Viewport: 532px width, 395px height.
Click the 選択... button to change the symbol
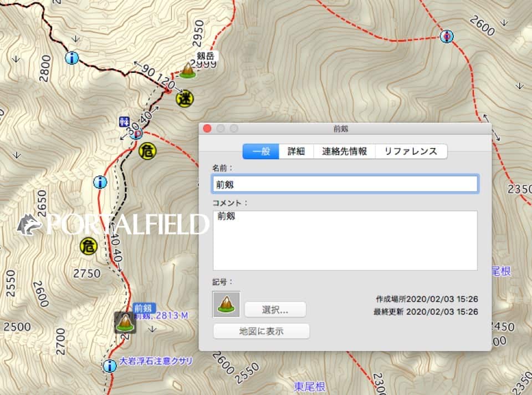coord(275,310)
